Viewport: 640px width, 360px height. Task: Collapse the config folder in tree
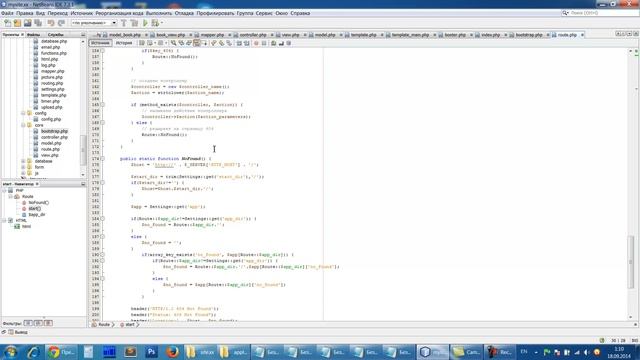[23, 113]
